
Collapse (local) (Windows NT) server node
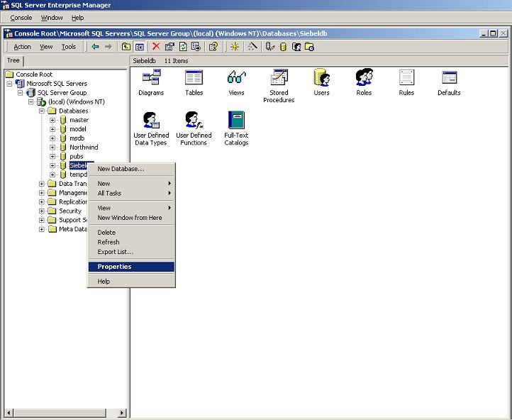pyautogui.click(x=31, y=102)
